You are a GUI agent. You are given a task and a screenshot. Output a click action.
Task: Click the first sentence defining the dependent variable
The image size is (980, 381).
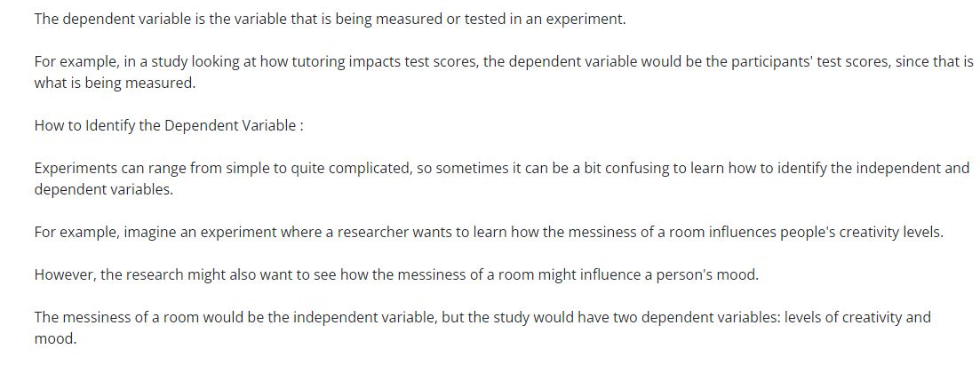pyautogui.click(x=330, y=19)
